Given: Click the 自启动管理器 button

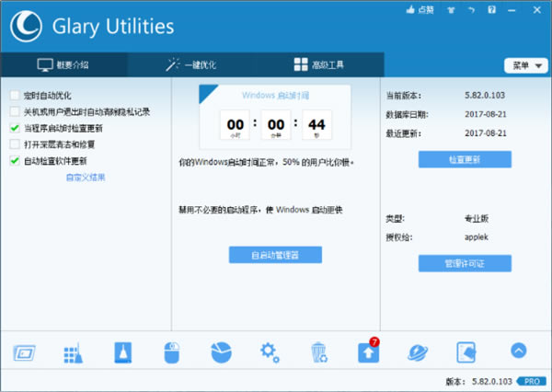Looking at the screenshot, I should coord(275,255).
